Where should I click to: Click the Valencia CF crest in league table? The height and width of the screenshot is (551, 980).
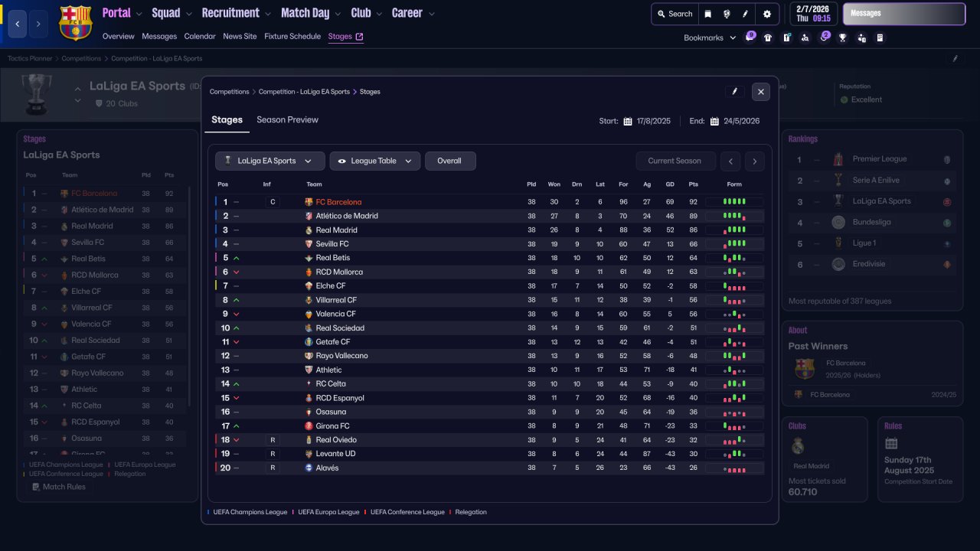click(309, 314)
